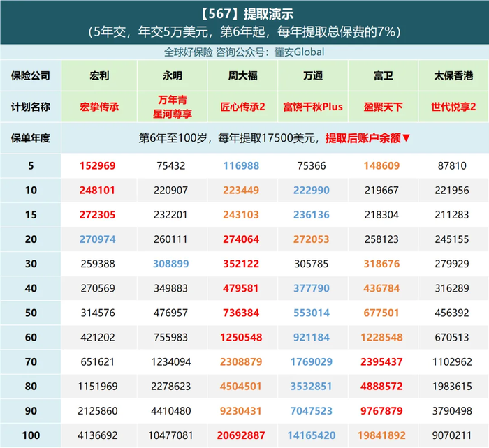The height and width of the screenshot is (448, 489).
Task: Click the 周大福 company column header
Action: click(242, 75)
